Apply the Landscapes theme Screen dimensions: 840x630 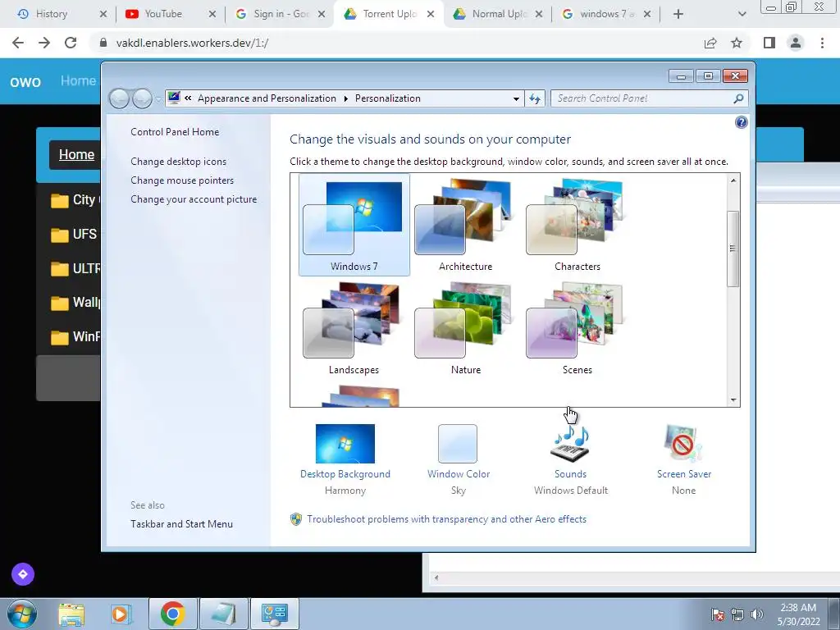tap(354, 328)
